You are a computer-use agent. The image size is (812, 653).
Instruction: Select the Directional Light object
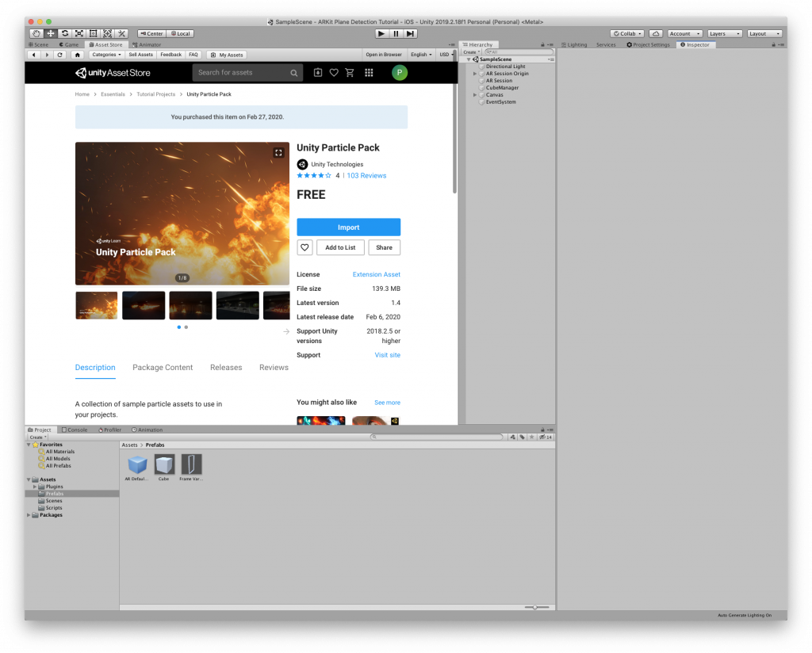click(x=505, y=67)
